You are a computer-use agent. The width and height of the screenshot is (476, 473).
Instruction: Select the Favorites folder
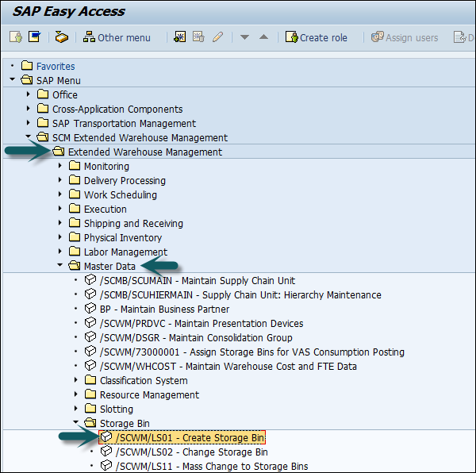56,66
